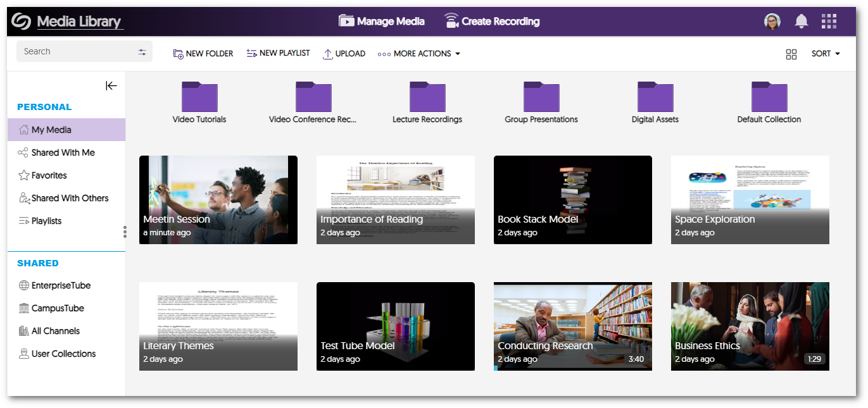868x408 pixels.
Task: Click the Media Library logo
Action: click(x=20, y=21)
